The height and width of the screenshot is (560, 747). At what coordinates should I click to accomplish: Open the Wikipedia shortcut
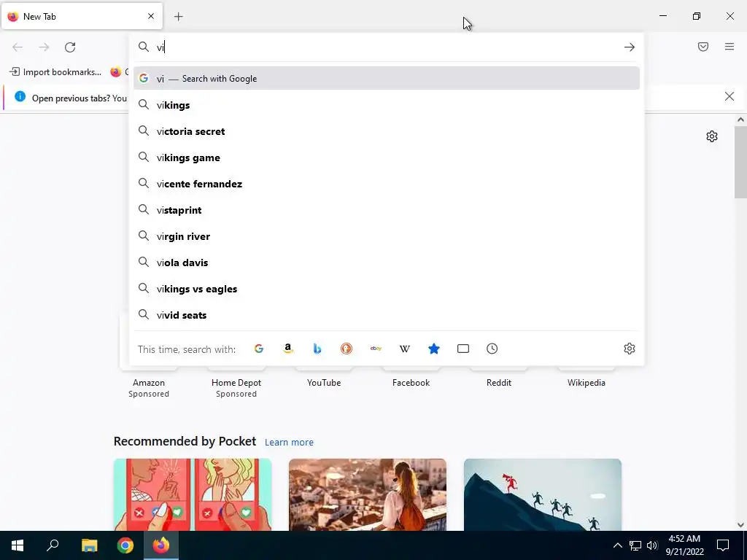coord(587,382)
